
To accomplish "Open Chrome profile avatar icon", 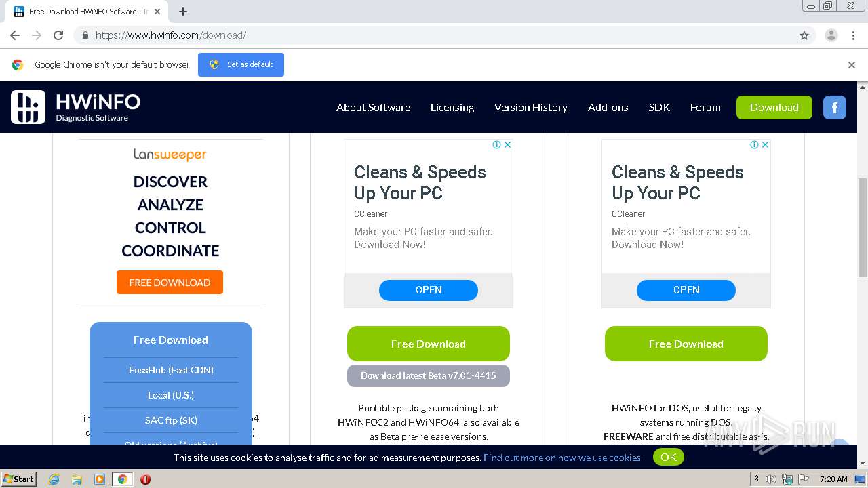I will 831,35.
